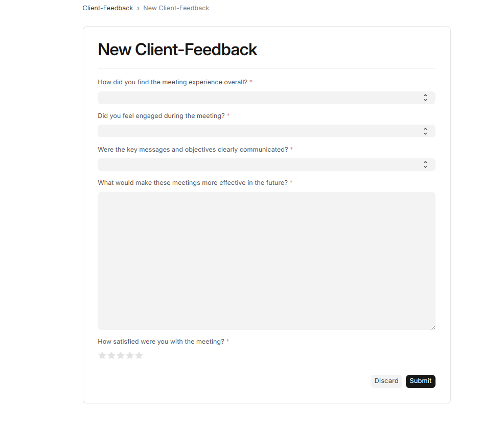Image resolution: width=504 pixels, height=431 pixels.
Task: Click the Submit button
Action: click(420, 381)
